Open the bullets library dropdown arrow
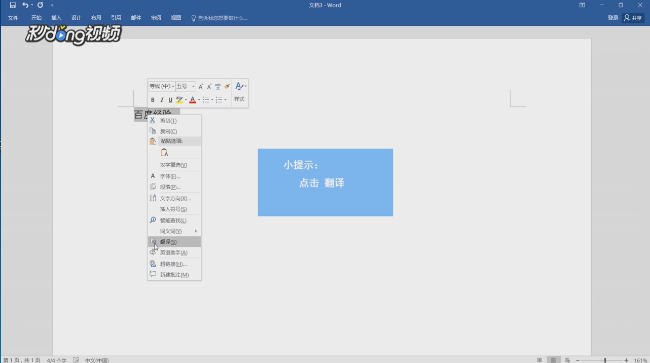Screen dimensions: 650x363 212,100
